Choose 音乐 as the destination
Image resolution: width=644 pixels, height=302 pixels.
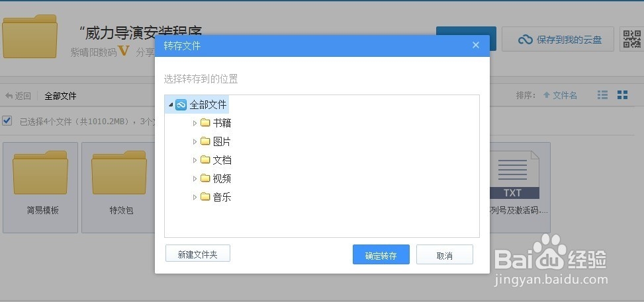tap(222, 197)
